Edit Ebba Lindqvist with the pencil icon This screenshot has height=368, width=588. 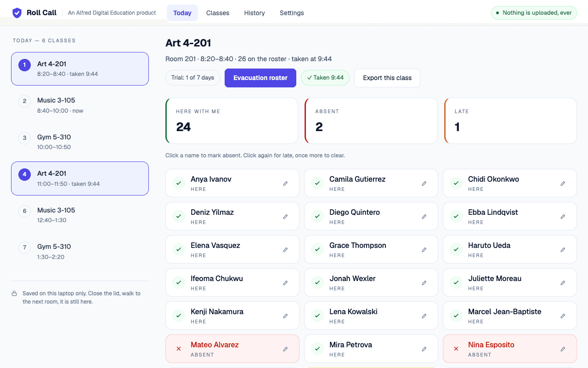(563, 217)
